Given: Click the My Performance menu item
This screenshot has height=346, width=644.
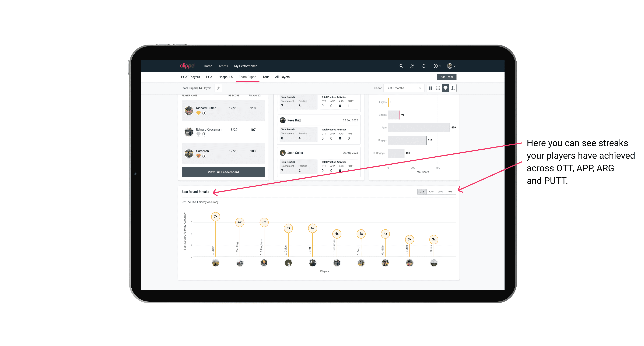Looking at the screenshot, I should (x=247, y=66).
